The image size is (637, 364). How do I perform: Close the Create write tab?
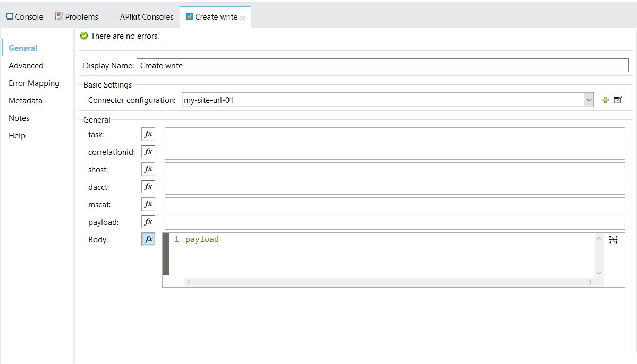coord(243,18)
